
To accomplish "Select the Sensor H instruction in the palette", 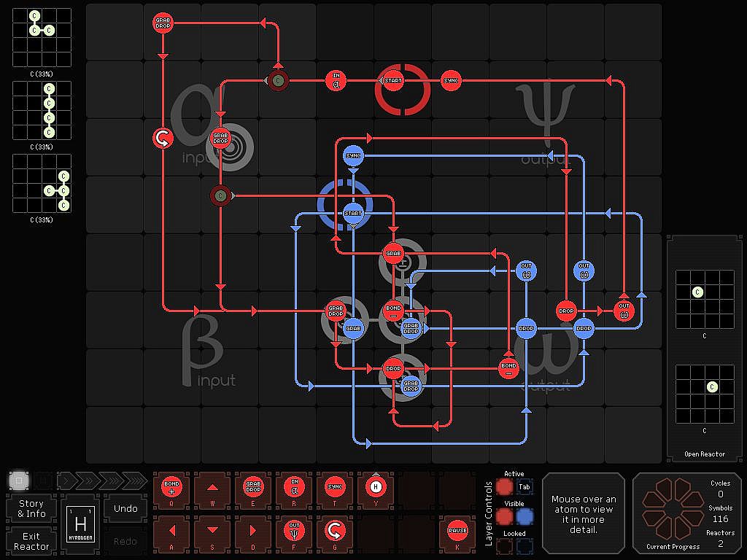I will [376, 486].
